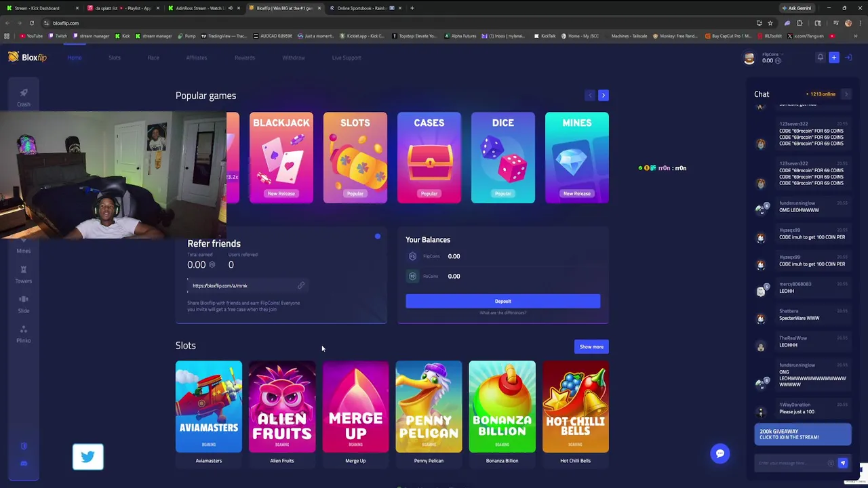Open the Blackjack game card

[x=281, y=158]
